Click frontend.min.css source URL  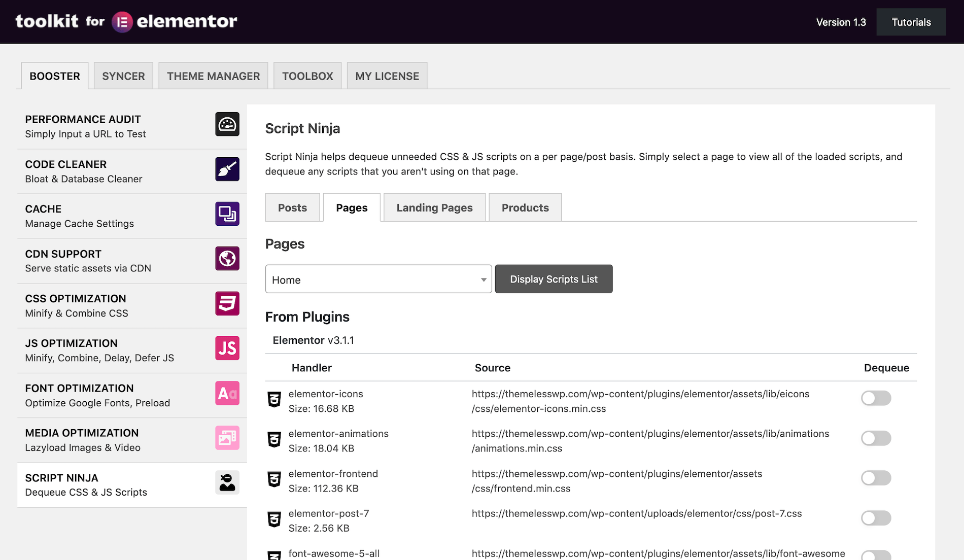pyautogui.click(x=617, y=481)
